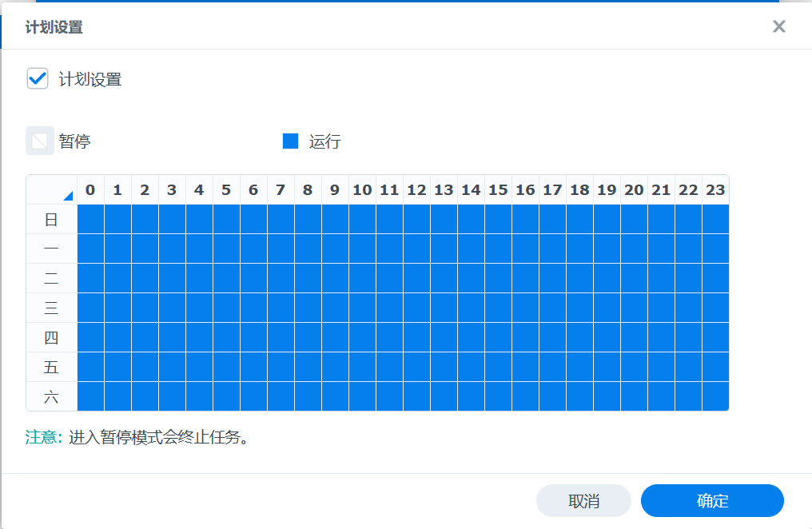
Task: Select the hour 0 column header
Action: (x=90, y=189)
